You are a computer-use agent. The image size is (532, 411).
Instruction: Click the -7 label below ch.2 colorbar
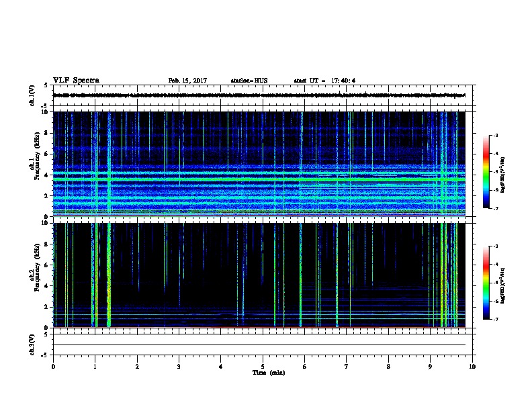click(495, 320)
